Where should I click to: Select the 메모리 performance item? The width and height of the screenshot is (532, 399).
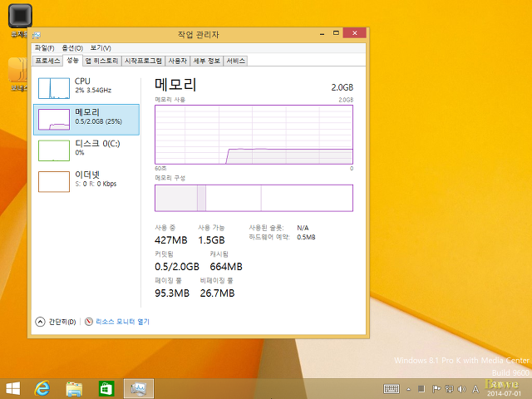(86, 120)
